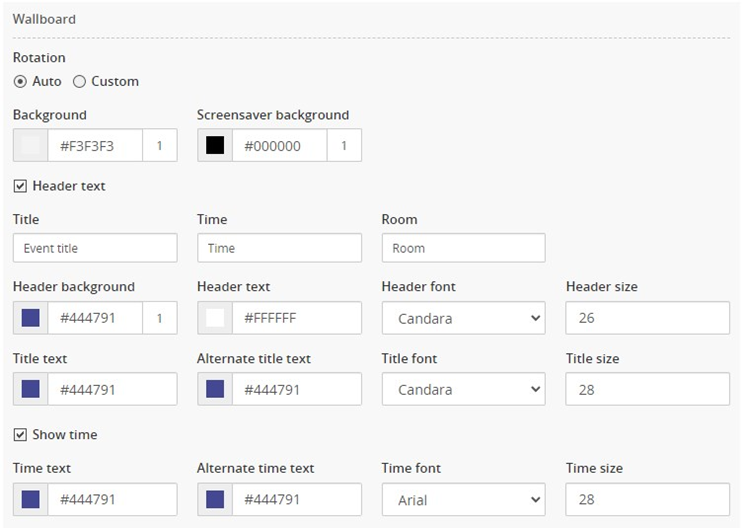Open the Alternate time text color swatch
The image size is (742, 528).
[215, 499]
